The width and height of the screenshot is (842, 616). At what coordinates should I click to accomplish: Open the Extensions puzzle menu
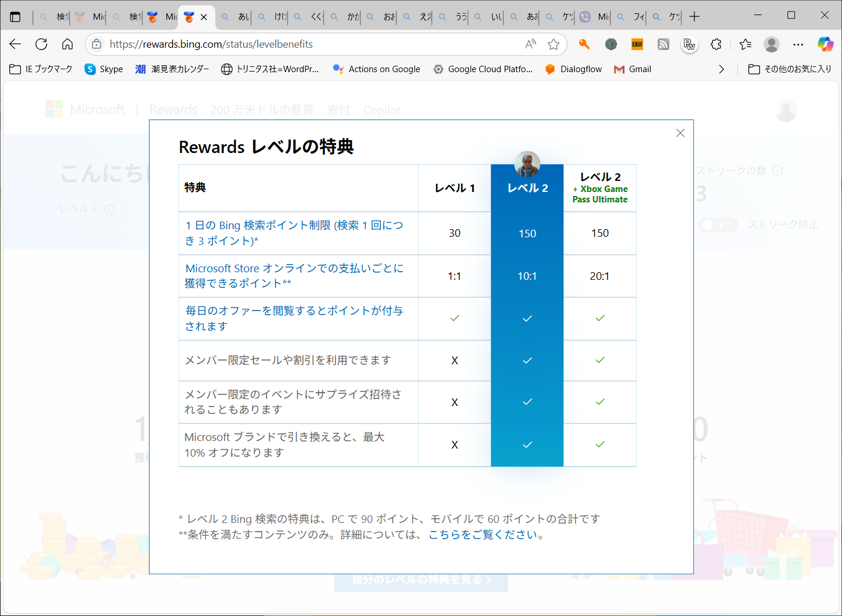(716, 44)
